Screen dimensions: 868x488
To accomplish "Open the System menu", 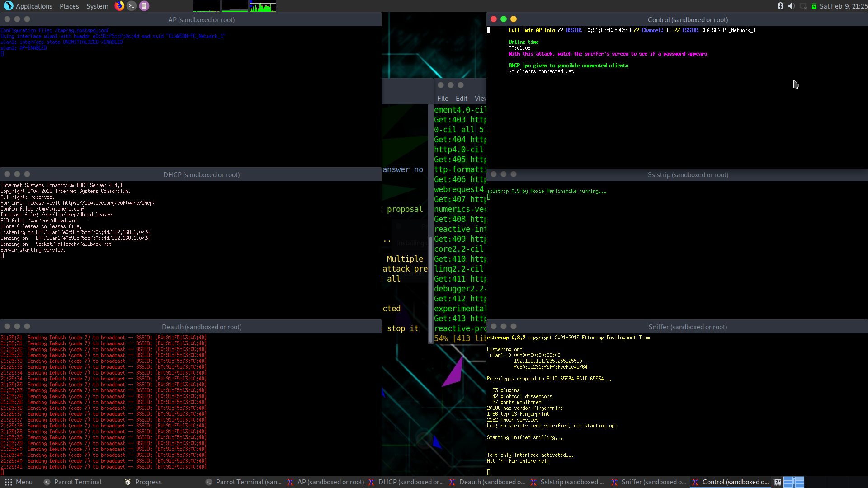I will pos(97,6).
